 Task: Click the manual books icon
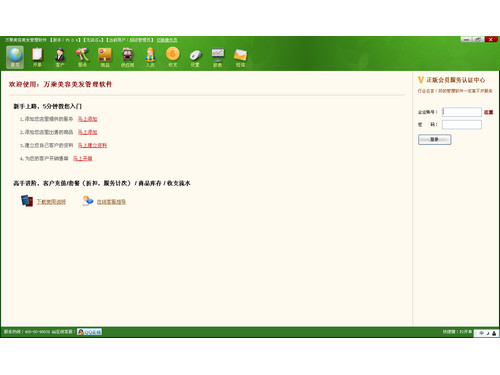(27, 201)
